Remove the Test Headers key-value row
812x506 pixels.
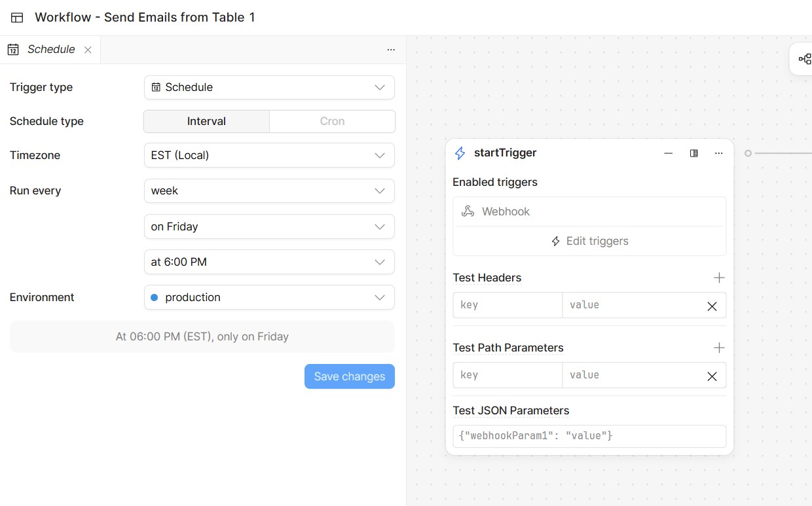tap(712, 306)
